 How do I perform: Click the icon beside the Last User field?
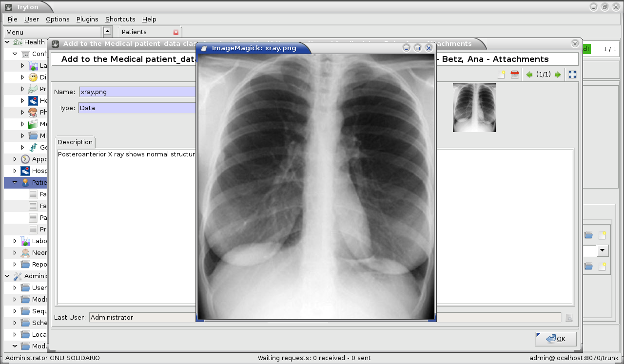pos(568,317)
